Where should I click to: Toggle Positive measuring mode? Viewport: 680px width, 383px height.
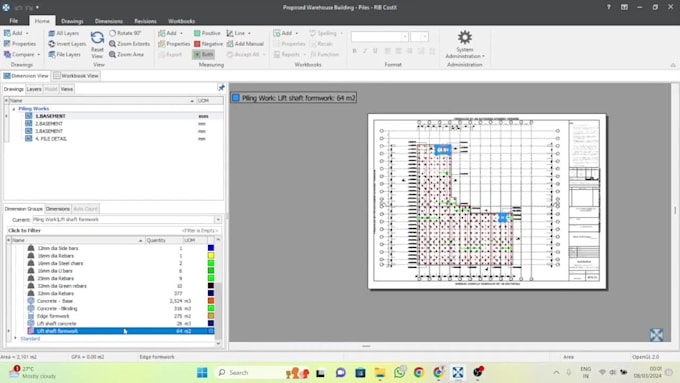coord(207,33)
